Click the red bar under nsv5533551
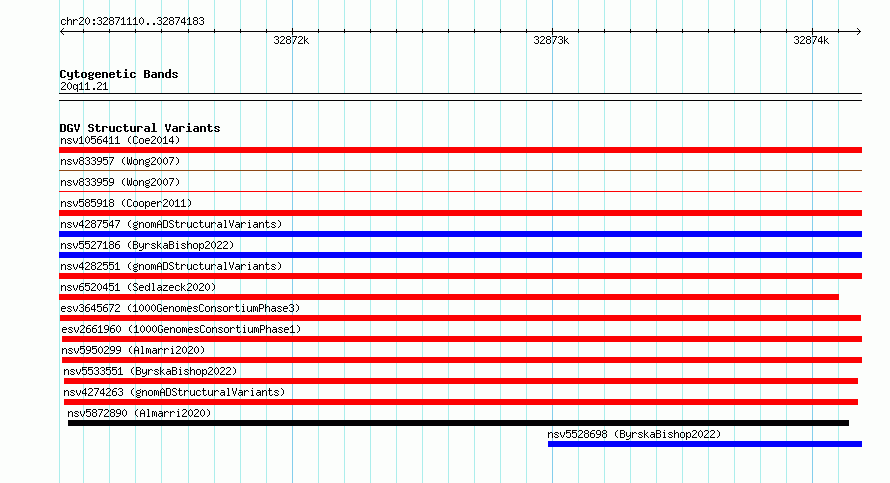The height and width of the screenshot is (483, 890). point(460,381)
